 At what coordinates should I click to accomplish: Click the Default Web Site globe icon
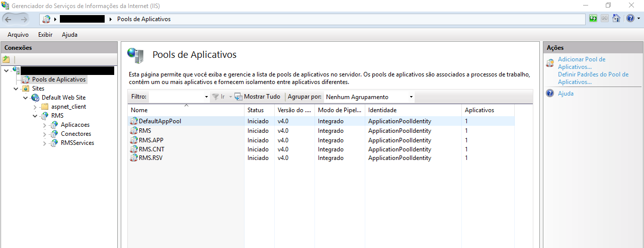click(35, 98)
